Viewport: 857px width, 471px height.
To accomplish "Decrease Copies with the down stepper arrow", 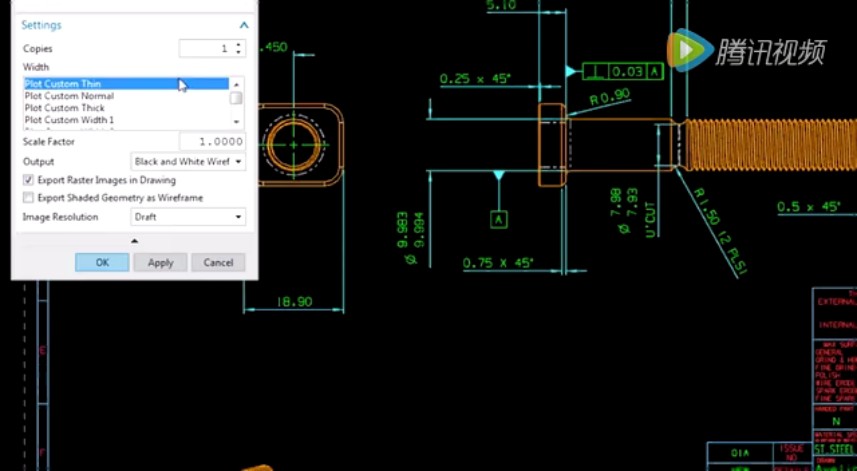I will (238, 52).
